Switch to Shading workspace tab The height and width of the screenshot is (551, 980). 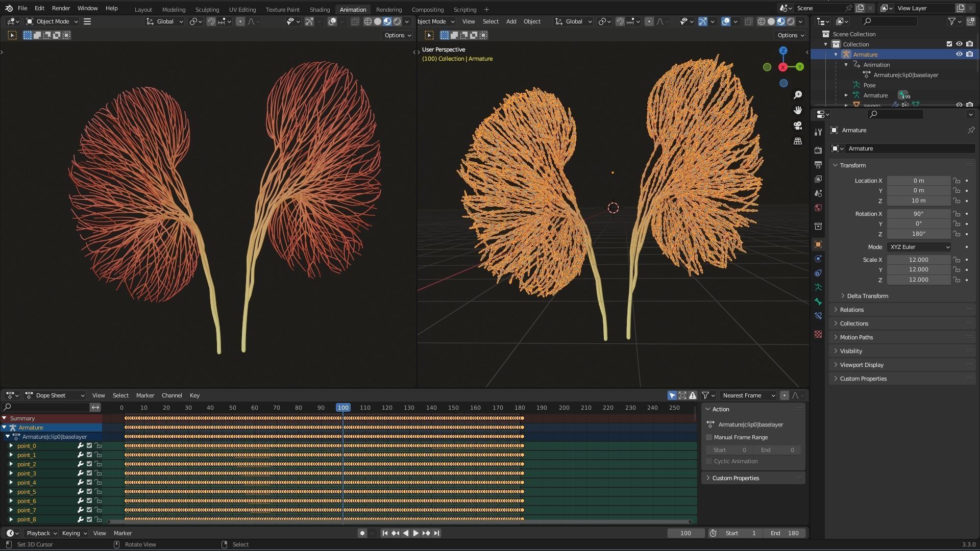320,9
